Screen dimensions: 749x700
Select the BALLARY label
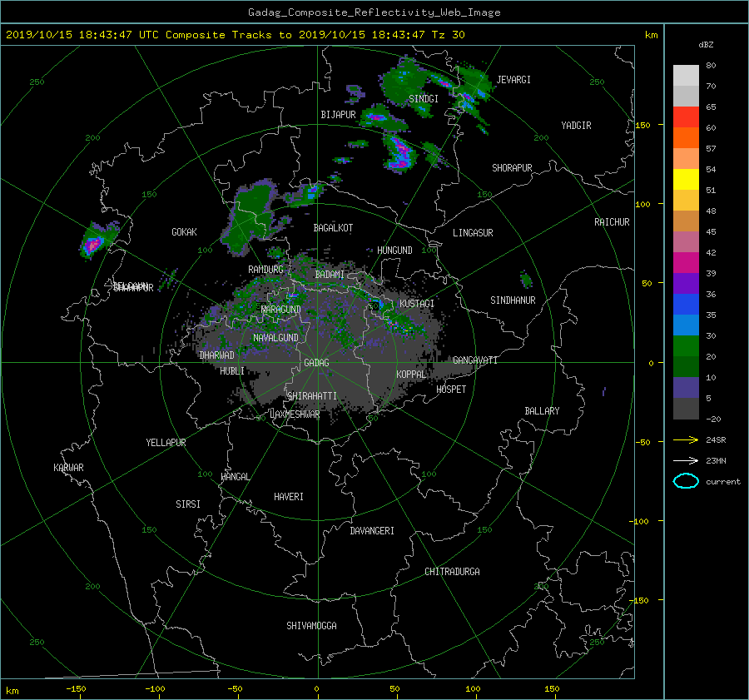coord(542,411)
